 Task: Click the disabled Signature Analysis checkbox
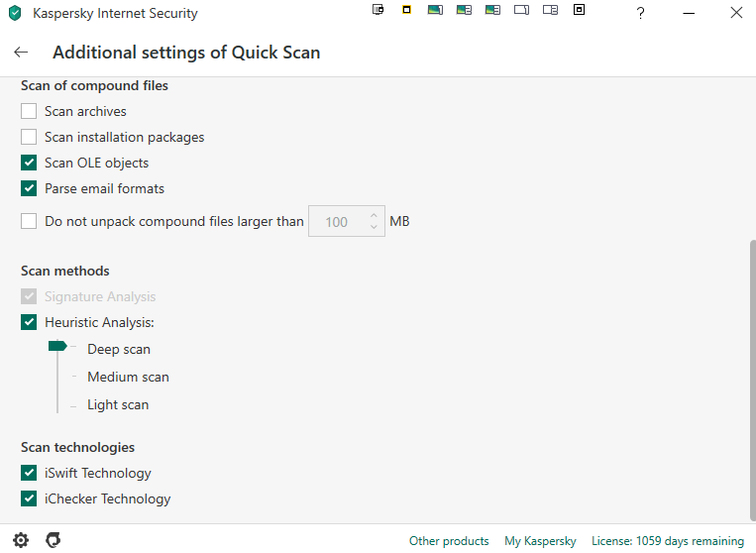(x=29, y=296)
